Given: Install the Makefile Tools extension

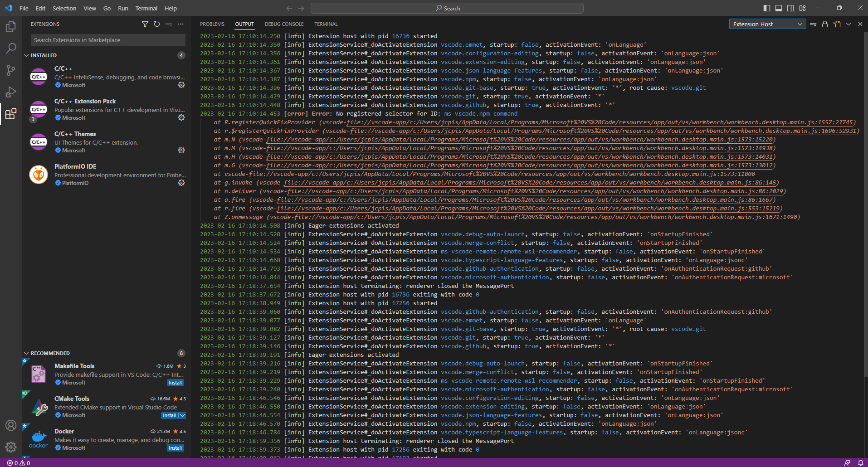Looking at the screenshot, I should click(176, 383).
